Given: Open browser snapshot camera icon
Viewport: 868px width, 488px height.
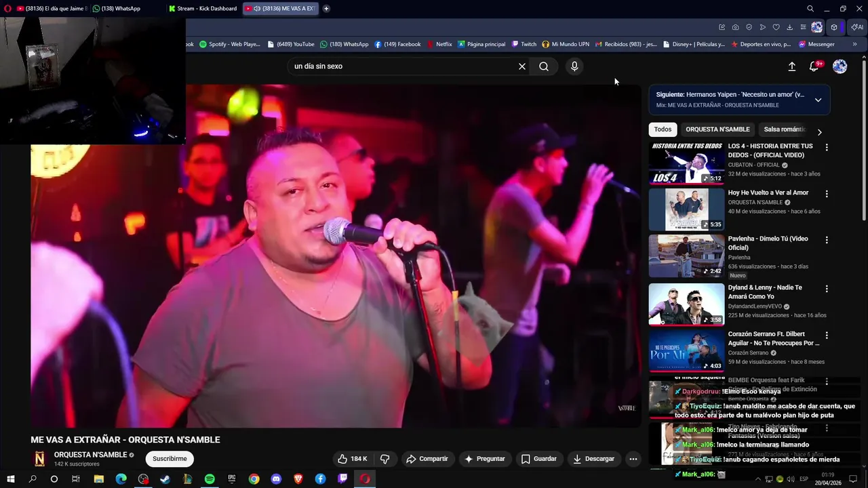Looking at the screenshot, I should (736, 27).
